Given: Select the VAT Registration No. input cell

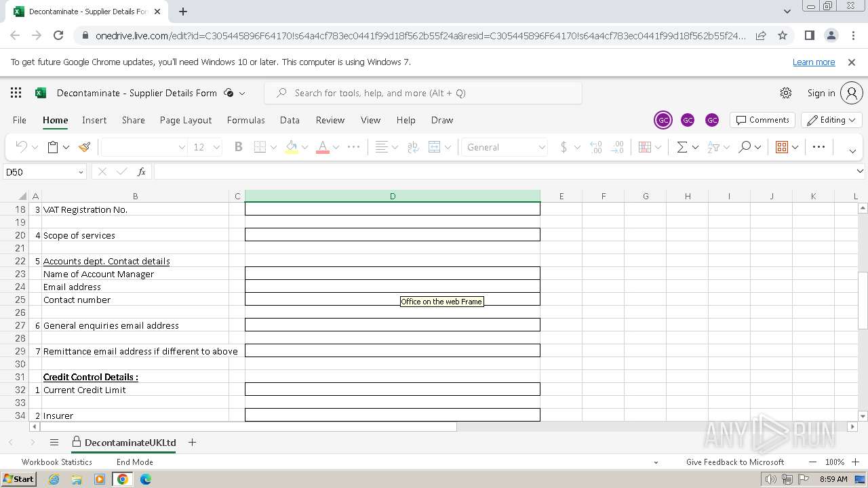Looking at the screenshot, I should pos(393,209).
